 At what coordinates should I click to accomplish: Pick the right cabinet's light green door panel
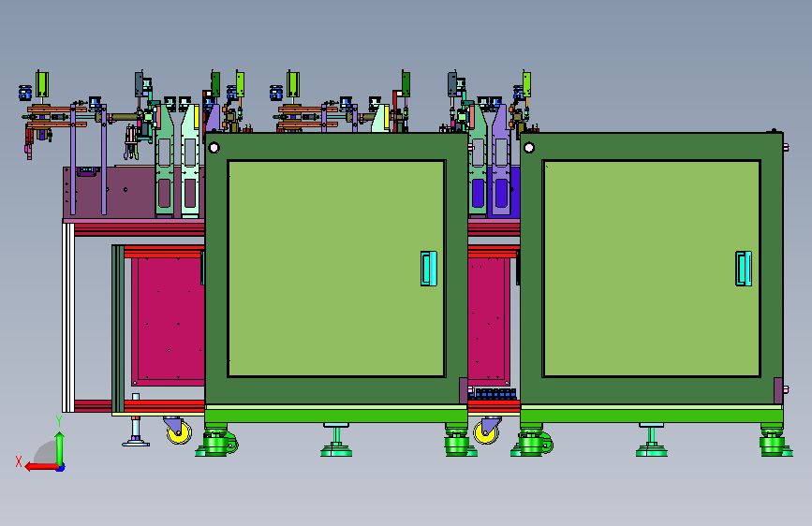pyautogui.click(x=652, y=269)
